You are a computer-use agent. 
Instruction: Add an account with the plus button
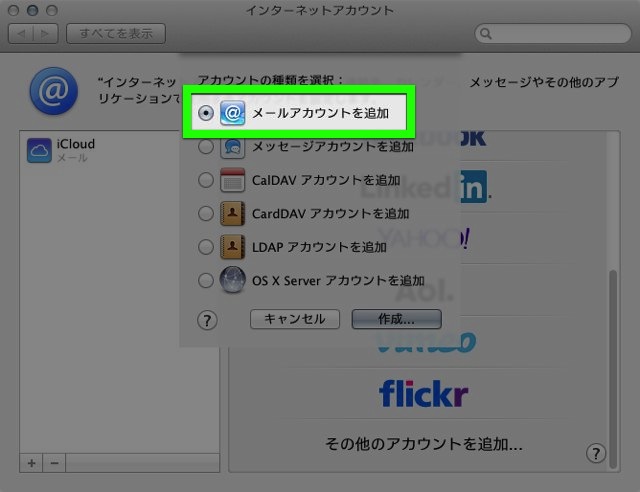coord(31,463)
